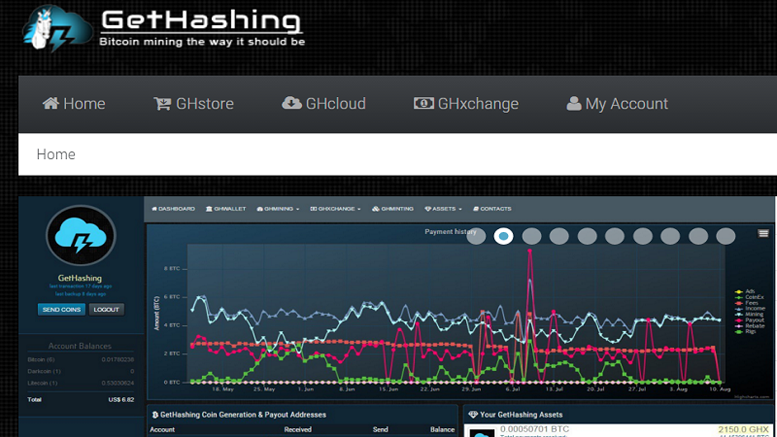Click the Home breadcrumb text
This screenshot has width=777, height=437.
(x=56, y=154)
